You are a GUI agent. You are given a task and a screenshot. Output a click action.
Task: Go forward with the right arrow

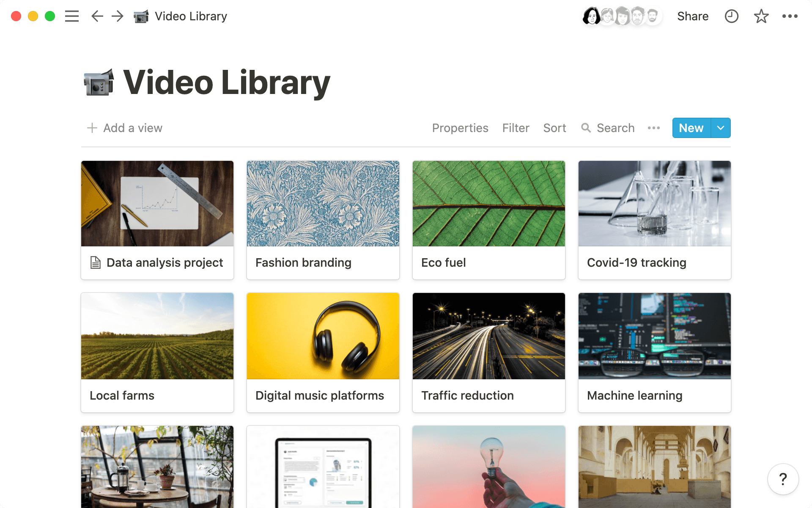point(118,16)
